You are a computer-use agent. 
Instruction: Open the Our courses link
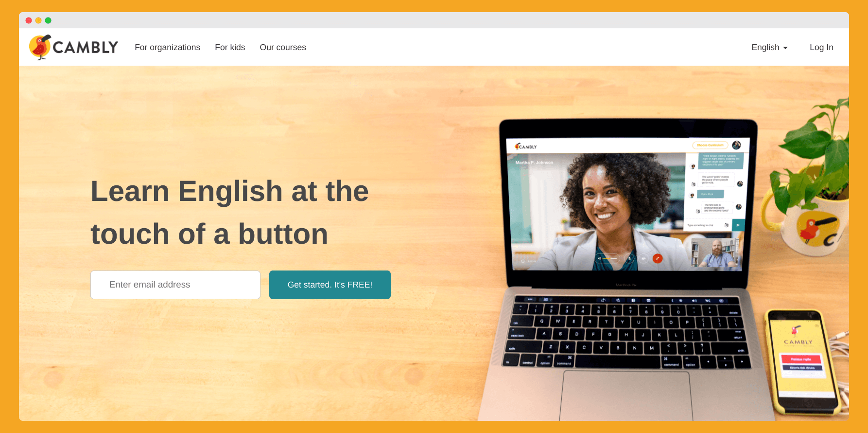[283, 47]
